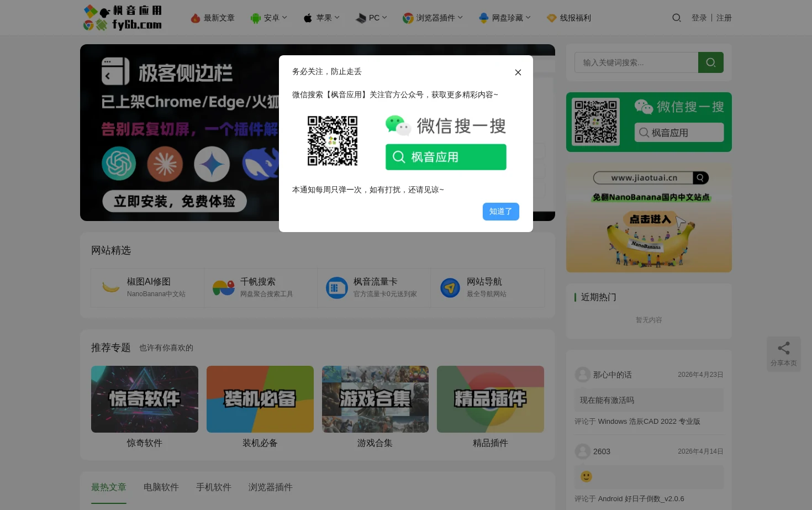
Task: Click the avatar of user 2603
Action: 583,451
